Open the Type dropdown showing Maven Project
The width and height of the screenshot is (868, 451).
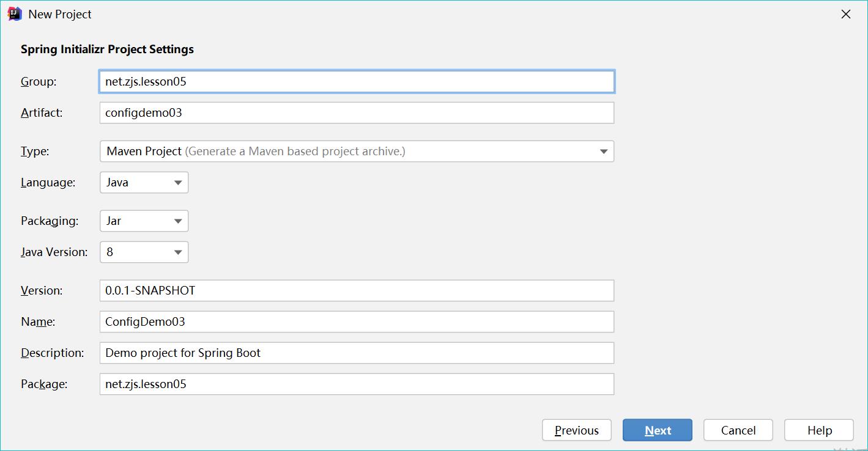click(x=357, y=151)
